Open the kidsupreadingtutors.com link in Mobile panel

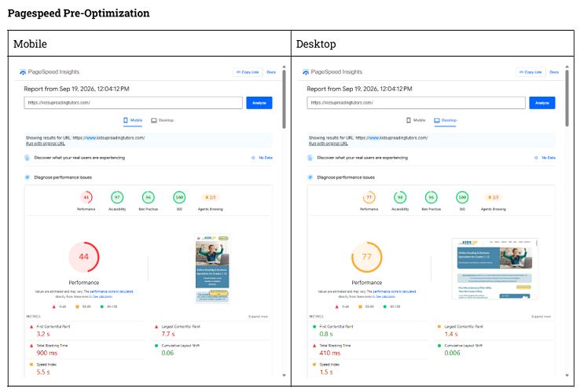pyautogui.click(x=108, y=137)
